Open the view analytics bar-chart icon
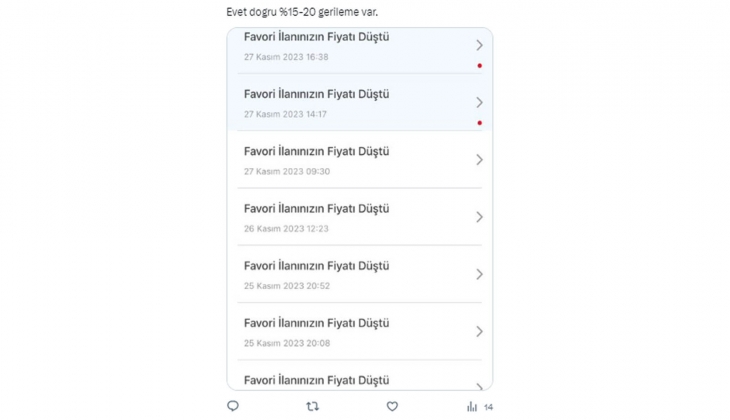The image size is (730, 420). [472, 406]
